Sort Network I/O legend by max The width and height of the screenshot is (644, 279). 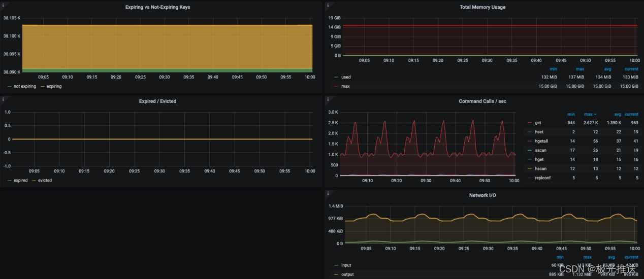pyautogui.click(x=587, y=257)
